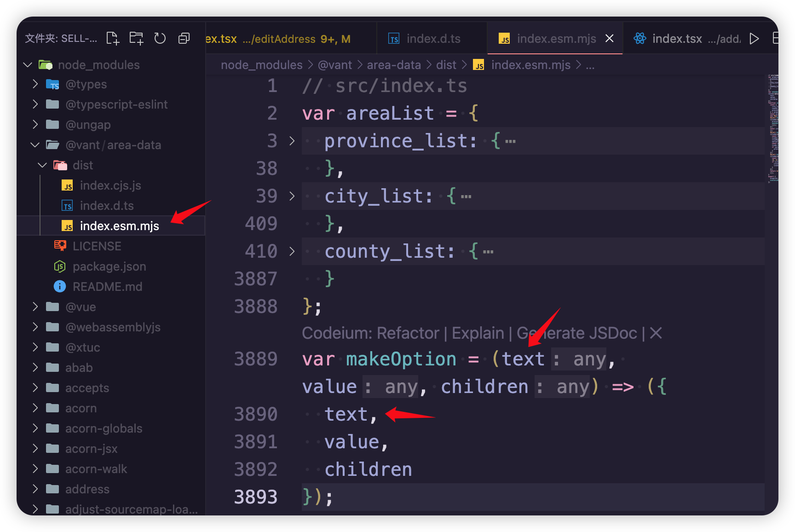
Task: Select index.esm.mjs in the file tree
Action: (x=110, y=226)
